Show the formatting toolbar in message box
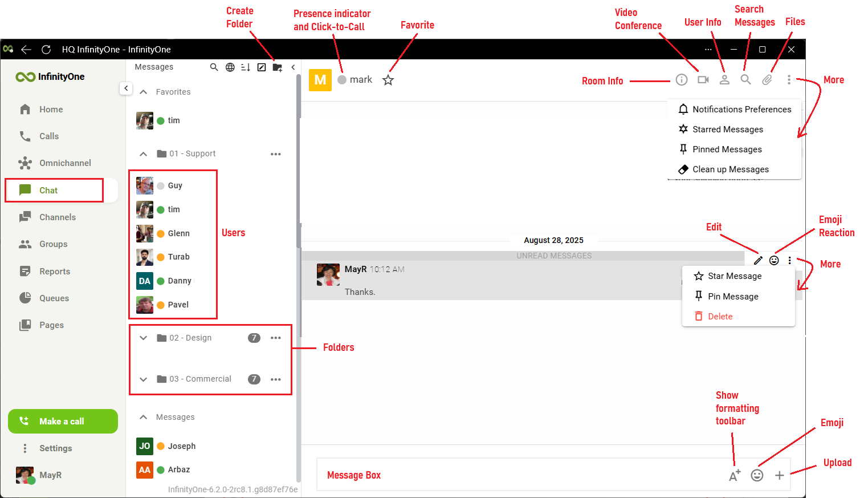 (735, 475)
